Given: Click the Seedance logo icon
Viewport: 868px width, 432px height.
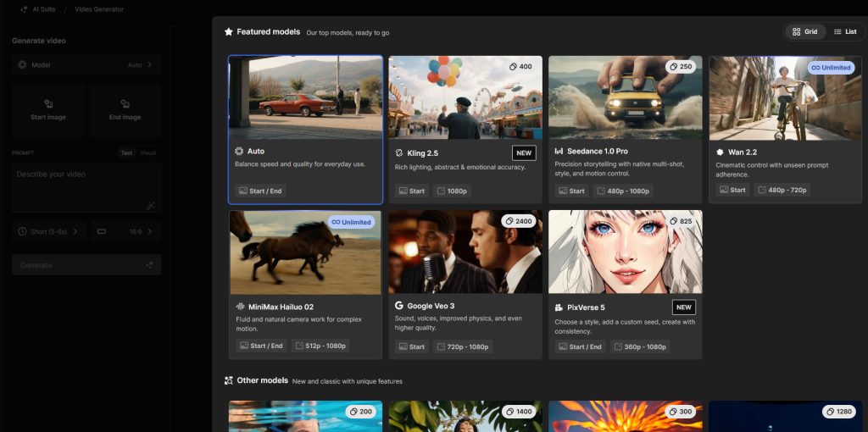Looking at the screenshot, I should (559, 151).
